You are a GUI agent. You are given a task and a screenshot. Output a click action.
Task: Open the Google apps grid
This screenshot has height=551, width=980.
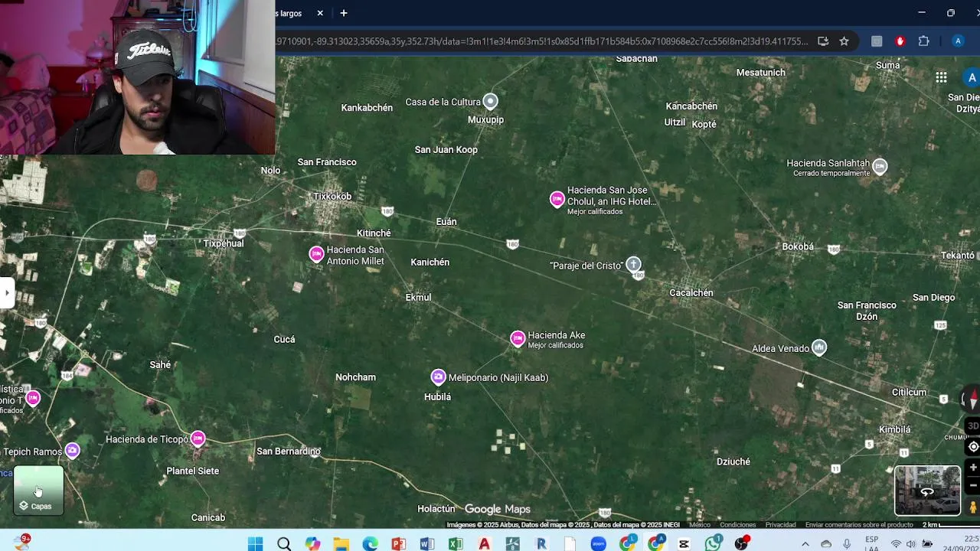[941, 77]
